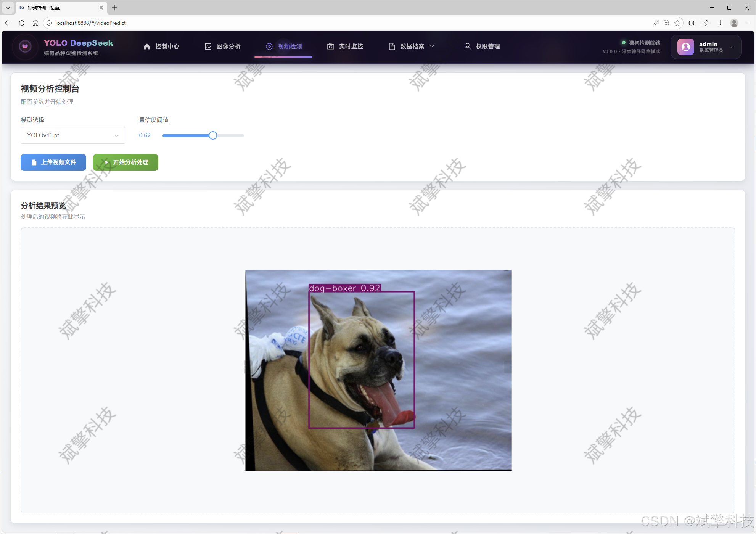Click the browser profile icon
Viewport: 756px width, 534px height.
coord(734,23)
